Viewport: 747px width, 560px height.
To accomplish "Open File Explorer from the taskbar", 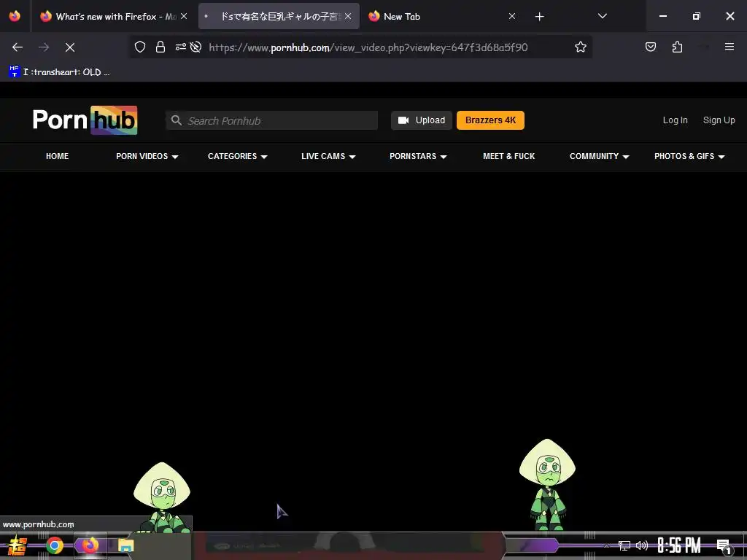I will [125, 545].
